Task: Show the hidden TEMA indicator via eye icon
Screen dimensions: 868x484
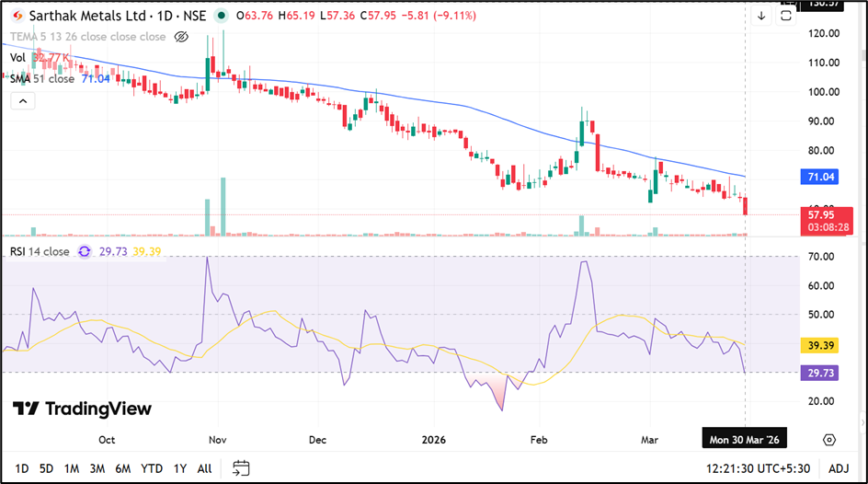Action: click(181, 37)
